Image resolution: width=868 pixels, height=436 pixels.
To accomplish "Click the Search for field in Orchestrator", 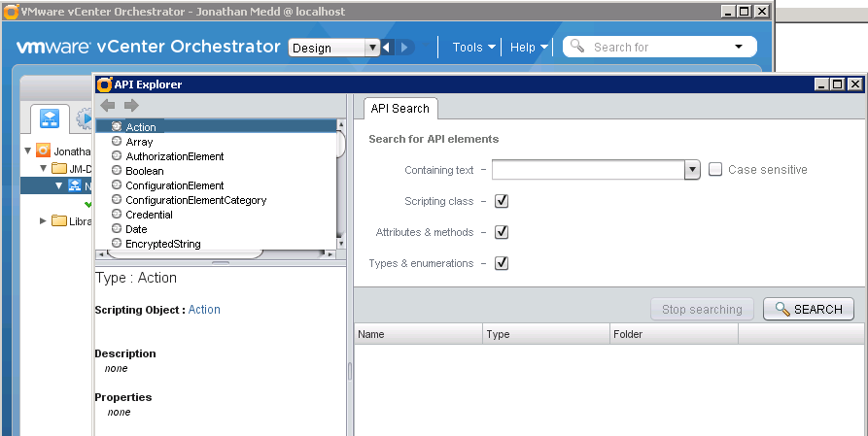I will [659, 47].
